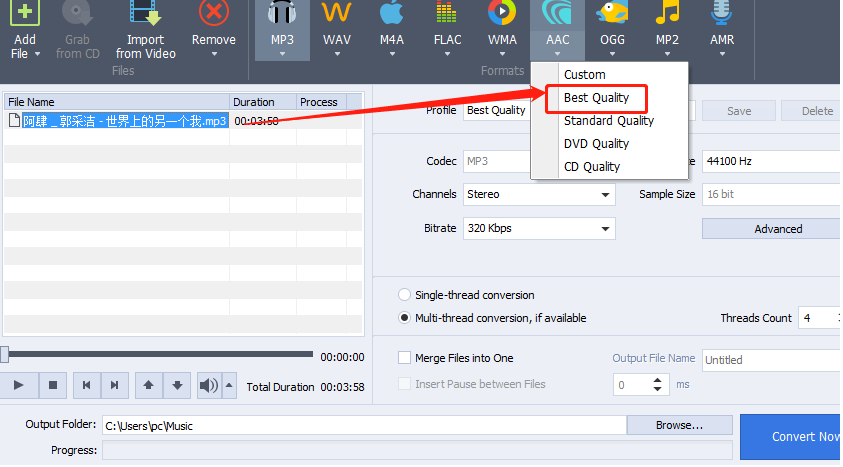Viewport: 843px width, 467px height.
Task: Select the WMA format icon
Action: pyautogui.click(x=502, y=13)
